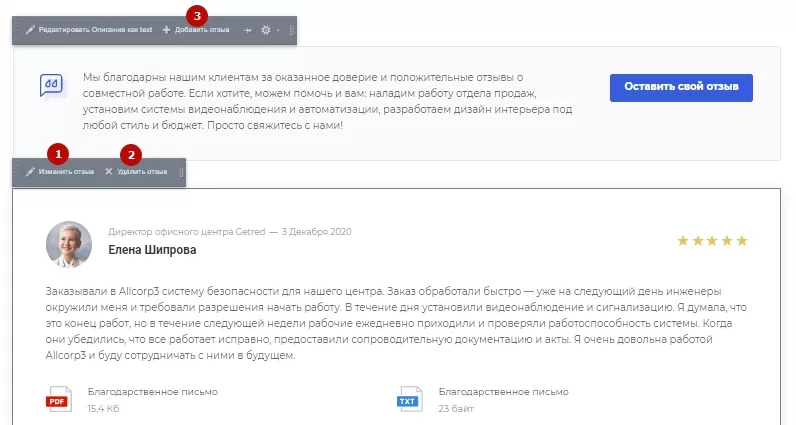Screen dimensions: 796x425
Task: Click the pin icon in top toolbar
Action: pos(248,30)
